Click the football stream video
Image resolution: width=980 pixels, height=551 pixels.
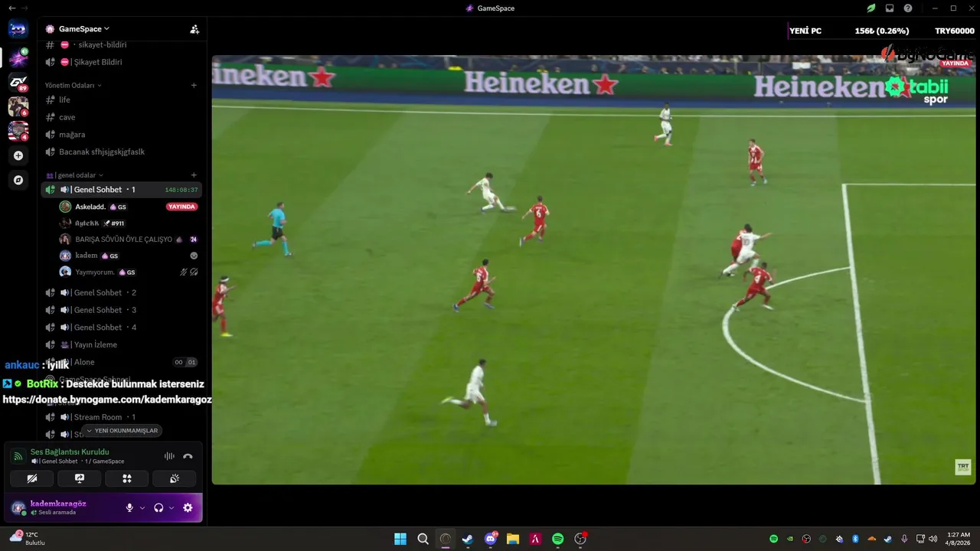[x=593, y=269]
